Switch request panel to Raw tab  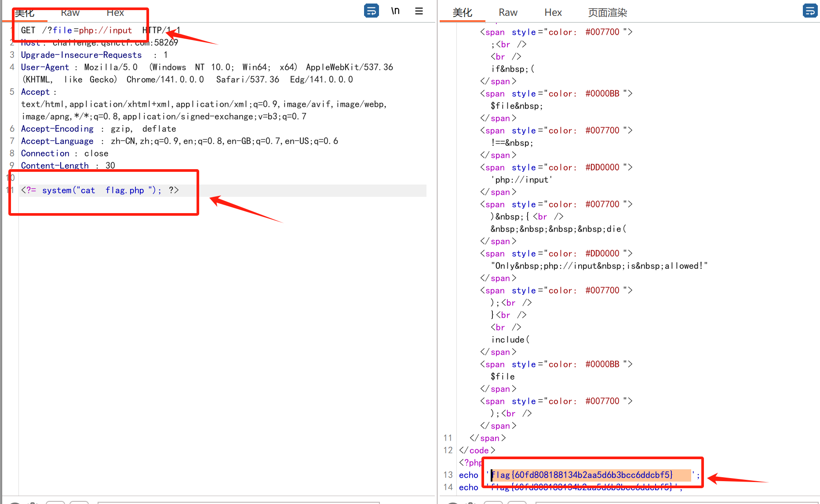coord(70,12)
